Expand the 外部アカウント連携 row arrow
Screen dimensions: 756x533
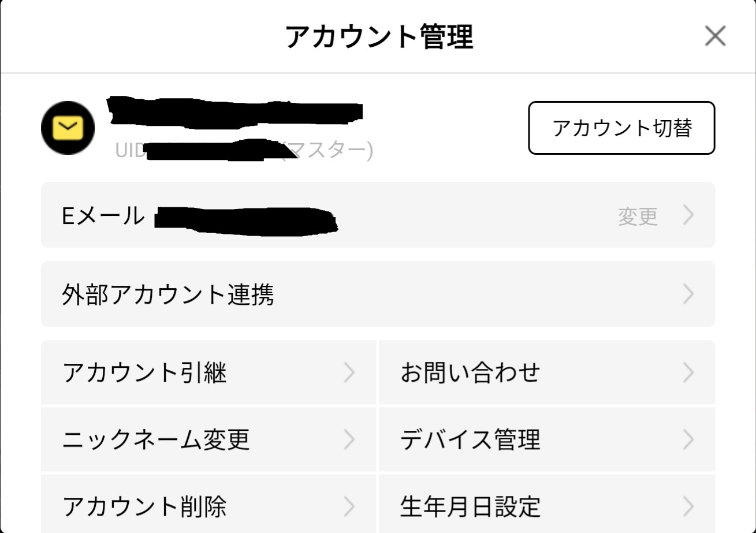tap(688, 295)
